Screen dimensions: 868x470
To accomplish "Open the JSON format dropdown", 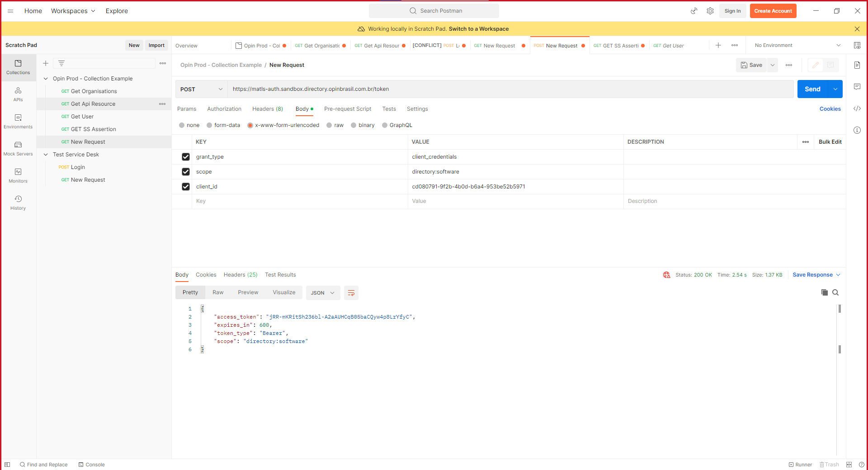I will click(x=323, y=293).
